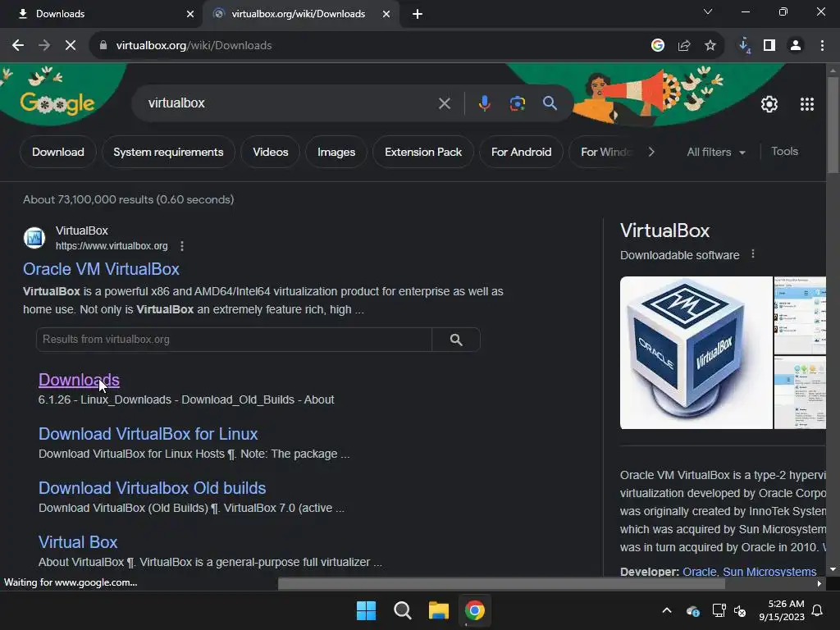Select the Extension Pack filter chip
Image resolution: width=840 pixels, height=630 pixels.
[x=423, y=152]
